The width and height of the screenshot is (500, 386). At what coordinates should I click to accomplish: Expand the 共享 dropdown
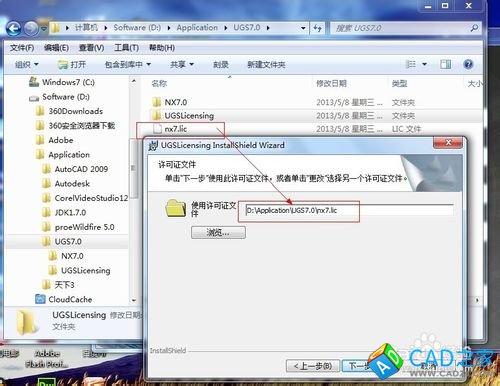click(182, 64)
